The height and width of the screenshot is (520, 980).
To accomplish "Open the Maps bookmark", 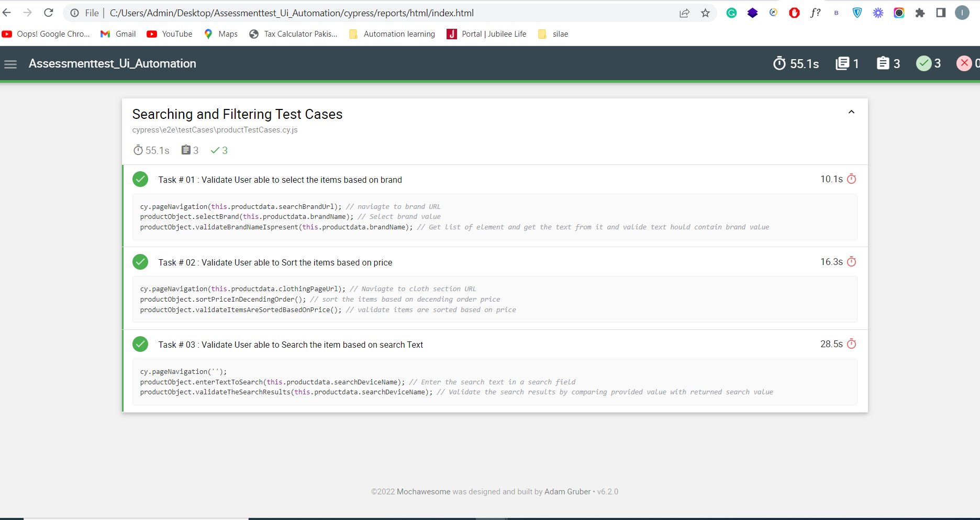I will tap(221, 34).
